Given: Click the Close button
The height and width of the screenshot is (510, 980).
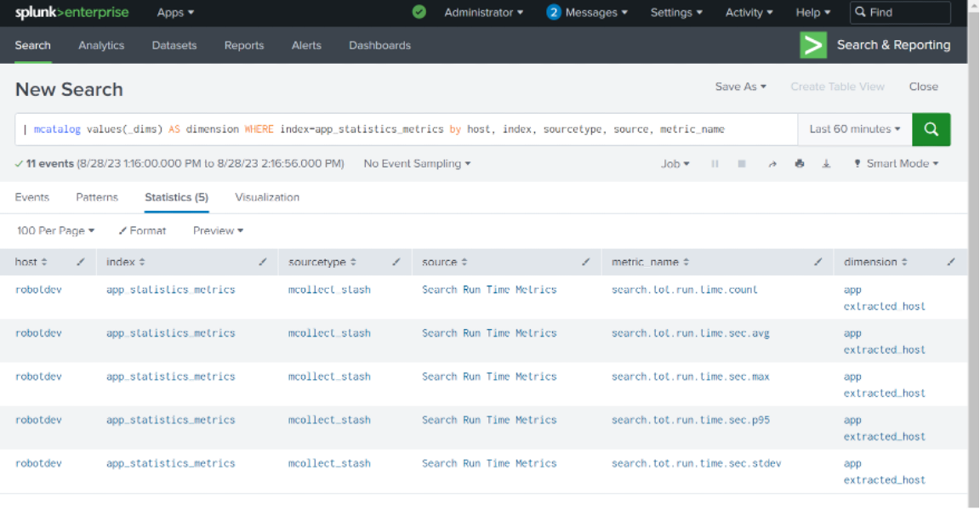Looking at the screenshot, I should pos(923,87).
